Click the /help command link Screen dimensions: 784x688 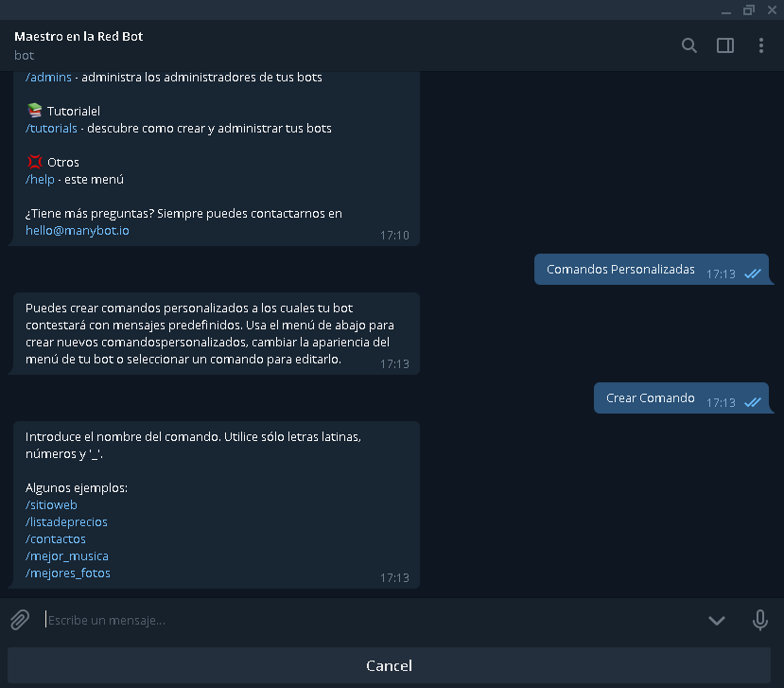pyautogui.click(x=40, y=179)
